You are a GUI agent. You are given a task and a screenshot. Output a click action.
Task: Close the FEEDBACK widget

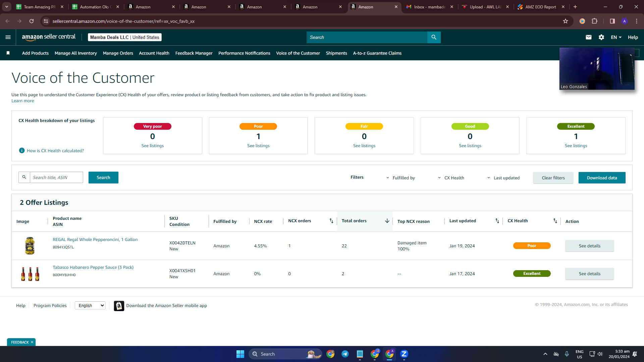click(32, 342)
